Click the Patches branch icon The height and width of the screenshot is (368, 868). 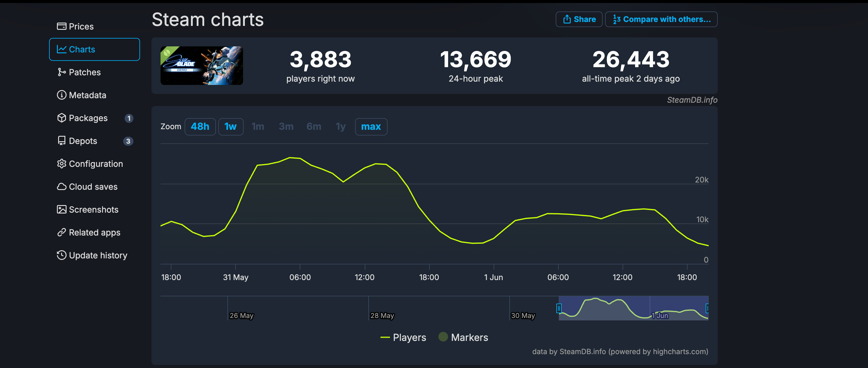pyautogui.click(x=62, y=72)
